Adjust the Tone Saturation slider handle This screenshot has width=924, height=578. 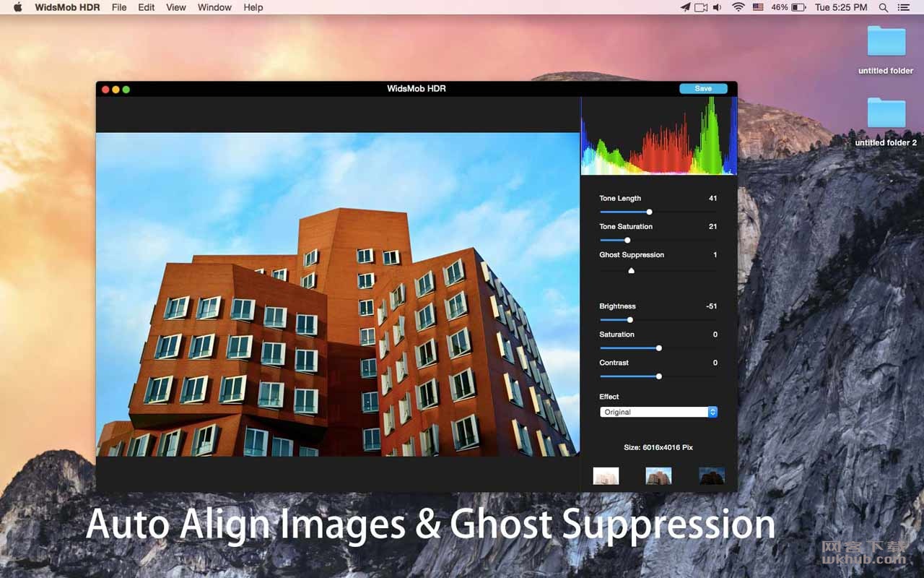tap(627, 240)
